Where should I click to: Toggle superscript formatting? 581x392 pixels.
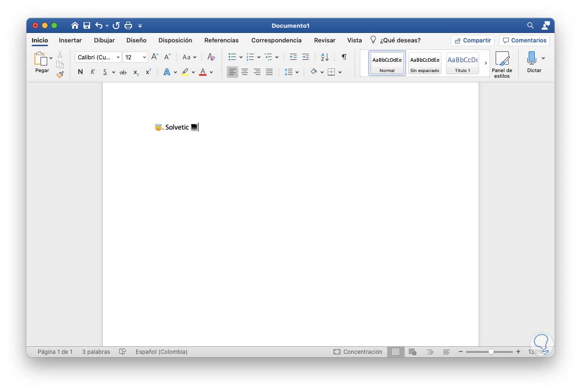click(148, 72)
